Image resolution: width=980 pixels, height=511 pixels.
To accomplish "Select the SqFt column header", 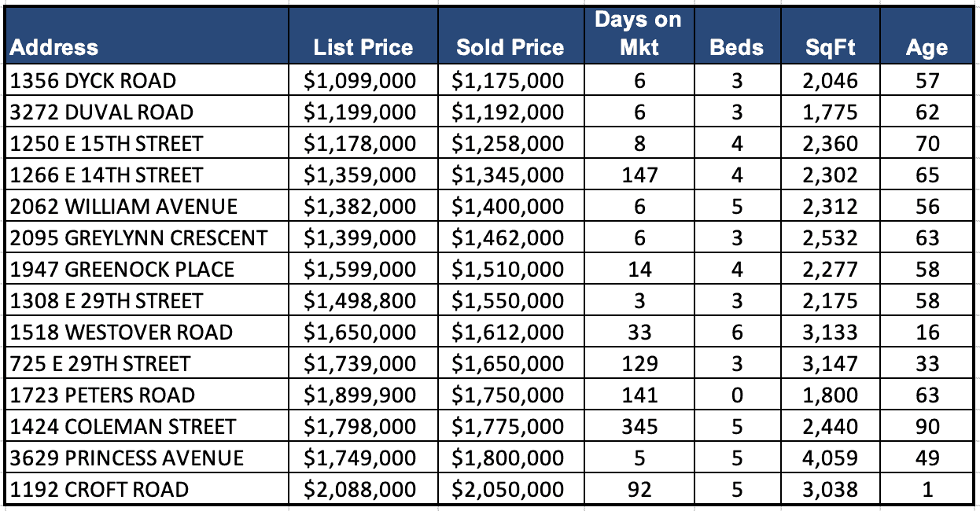I will [x=831, y=47].
